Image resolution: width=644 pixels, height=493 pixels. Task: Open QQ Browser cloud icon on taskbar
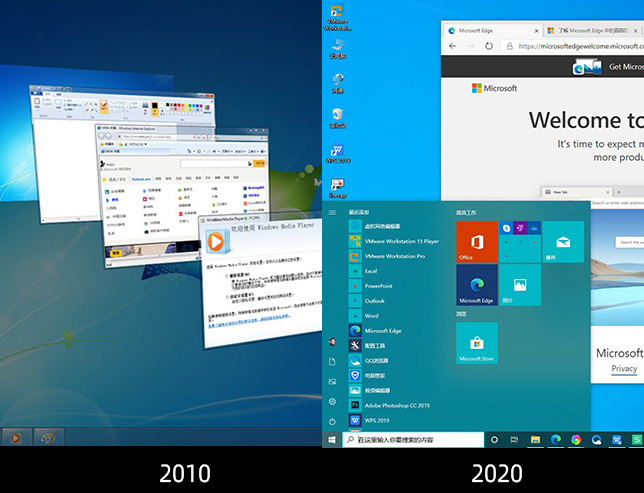596,440
